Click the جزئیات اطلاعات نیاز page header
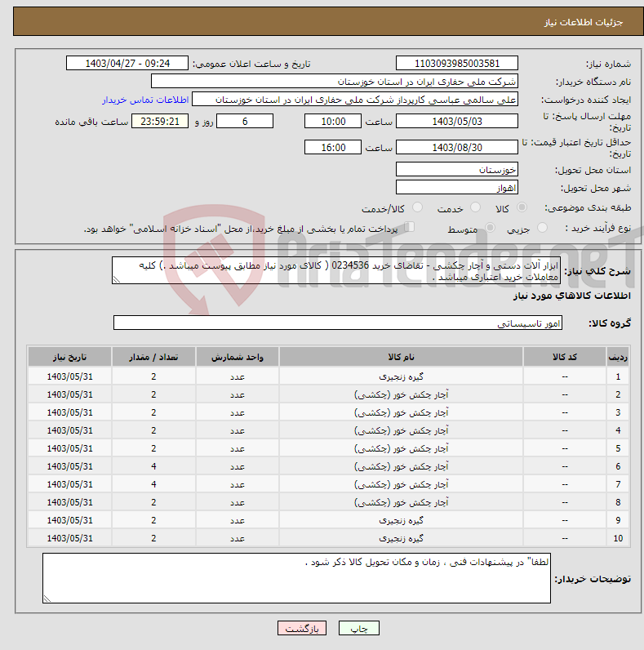The width and height of the screenshot is (644, 650). pyautogui.click(x=583, y=22)
